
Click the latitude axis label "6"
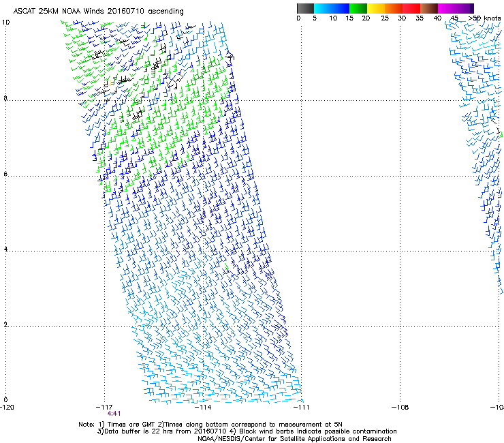[5, 174]
